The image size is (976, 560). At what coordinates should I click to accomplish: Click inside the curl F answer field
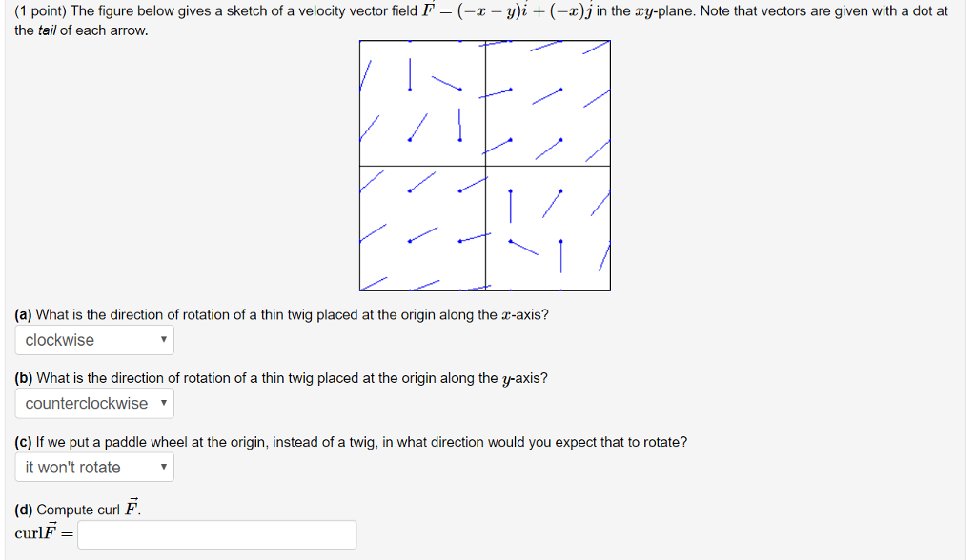(x=216, y=534)
